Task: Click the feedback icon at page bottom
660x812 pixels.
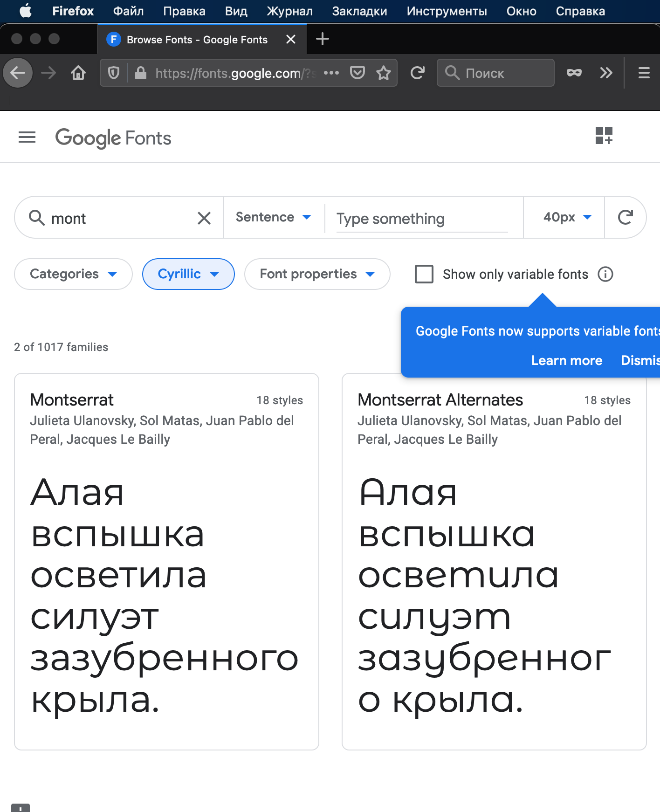Action: [21, 808]
